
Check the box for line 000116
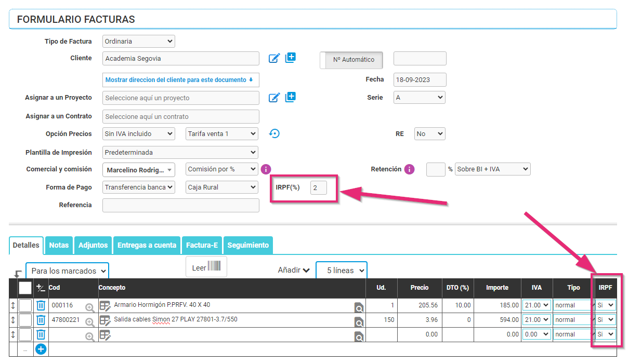(25, 305)
